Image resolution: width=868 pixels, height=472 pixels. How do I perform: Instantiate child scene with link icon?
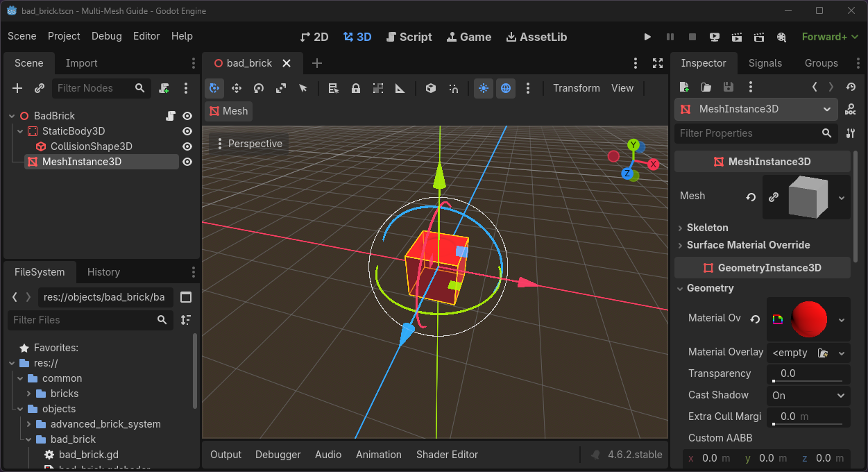(x=40, y=88)
